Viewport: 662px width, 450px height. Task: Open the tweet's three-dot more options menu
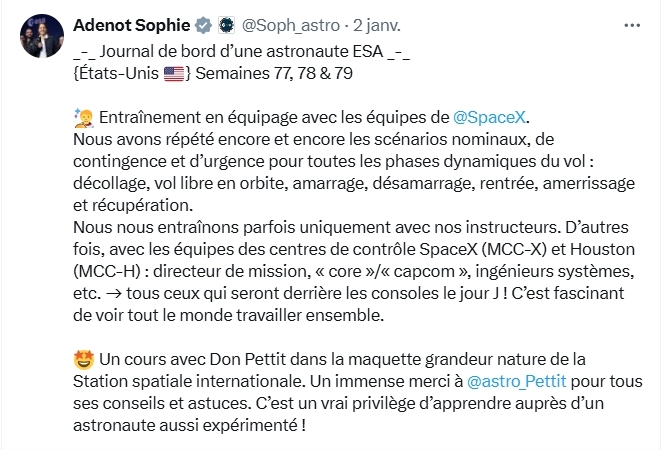point(631,26)
